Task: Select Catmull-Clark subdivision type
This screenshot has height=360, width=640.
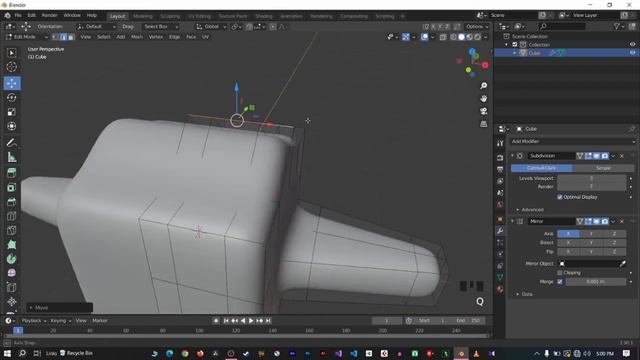Action: (541, 168)
